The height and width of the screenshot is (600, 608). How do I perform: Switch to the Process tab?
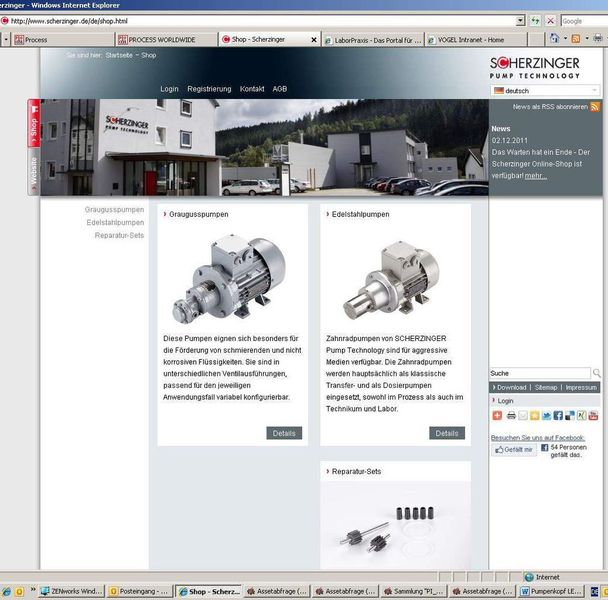coord(63,40)
